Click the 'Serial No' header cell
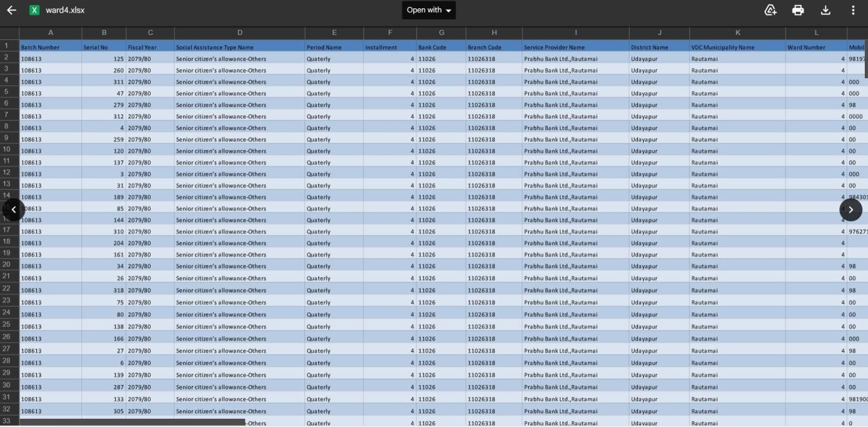The width and height of the screenshot is (868, 427). click(x=104, y=47)
